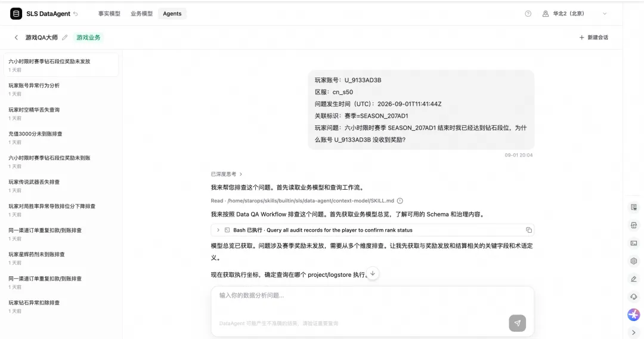644x339 pixels.
Task: Open conversation 玩家时空精华丢失查询
Action: [x=61, y=113]
